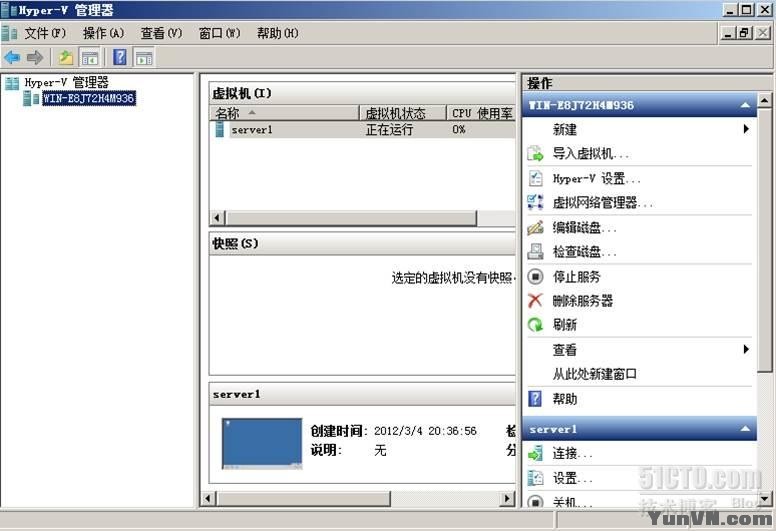Click 停止服务 action text
The image size is (776, 531).
coord(577,276)
